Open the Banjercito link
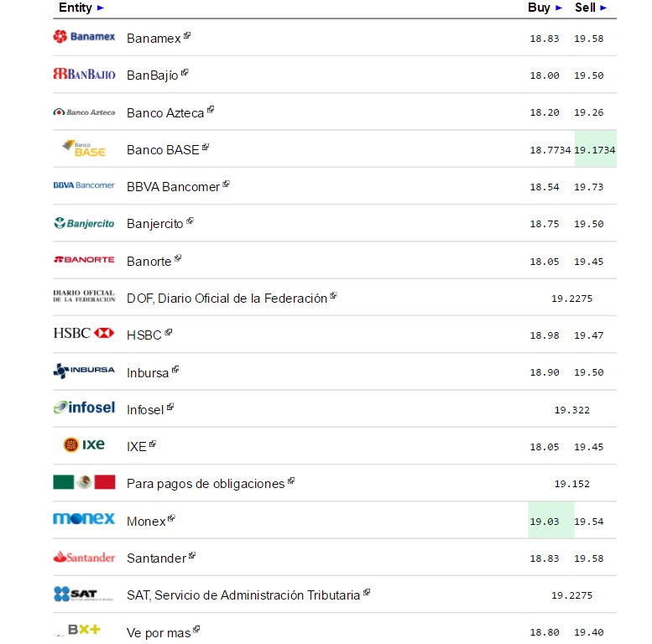The width and height of the screenshot is (652, 644). (154, 224)
